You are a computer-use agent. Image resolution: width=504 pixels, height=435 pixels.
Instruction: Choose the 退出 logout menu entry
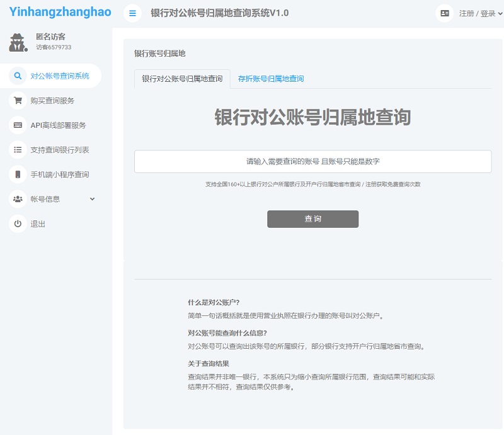point(37,223)
